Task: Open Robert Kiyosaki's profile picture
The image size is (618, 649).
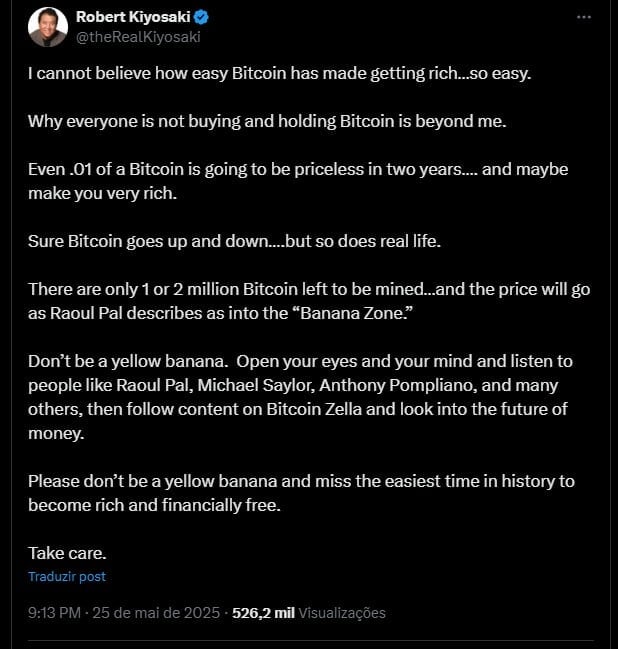Action: pyautogui.click(x=48, y=27)
